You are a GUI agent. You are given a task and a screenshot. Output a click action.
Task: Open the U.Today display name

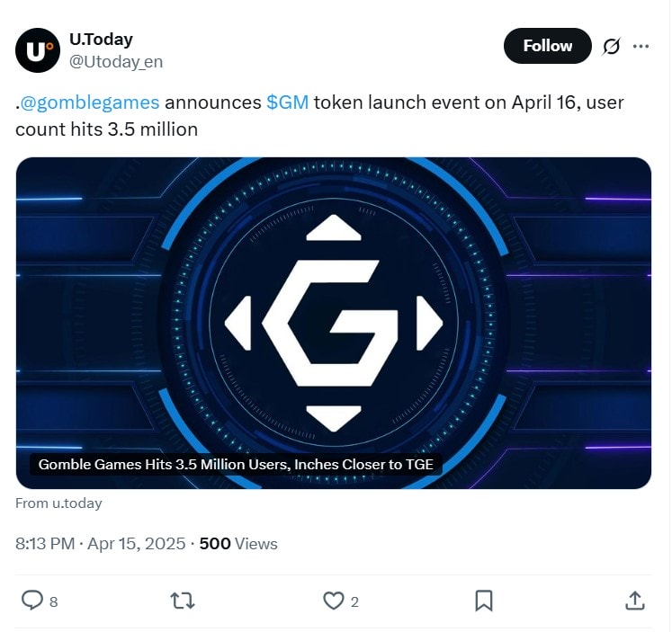[101, 40]
